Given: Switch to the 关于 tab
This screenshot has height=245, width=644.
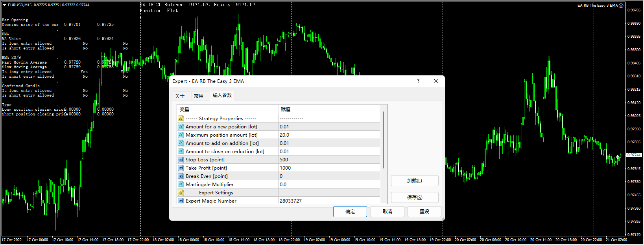Looking at the screenshot, I should (180, 96).
